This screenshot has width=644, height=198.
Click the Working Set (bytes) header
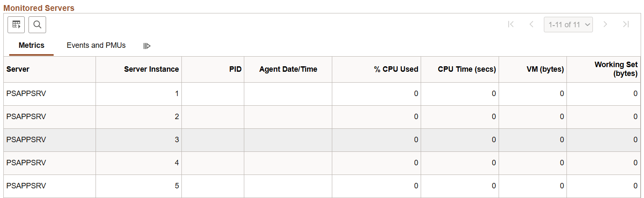[616, 69]
